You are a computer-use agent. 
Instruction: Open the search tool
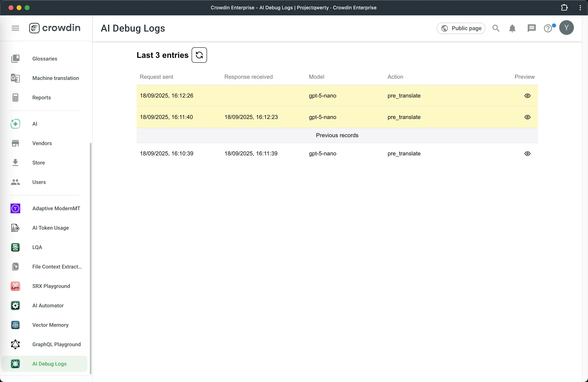pos(496,28)
